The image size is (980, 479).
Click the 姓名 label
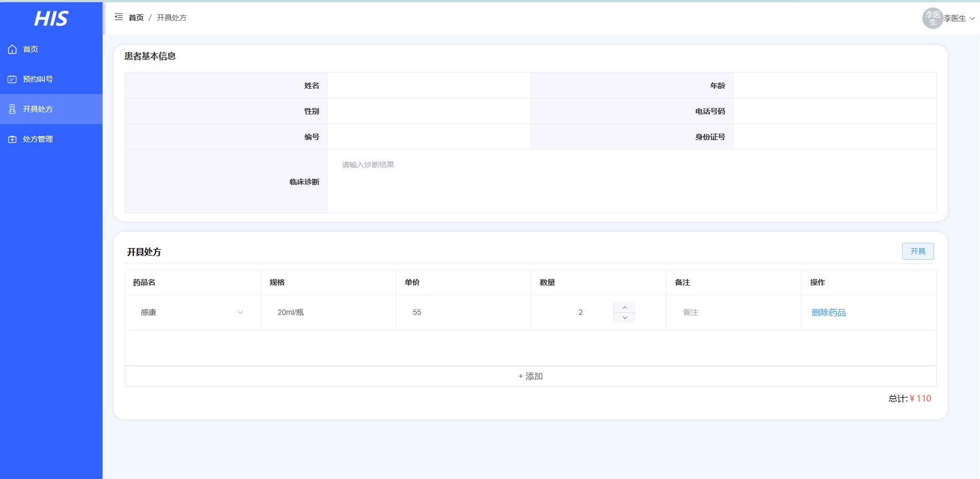[x=312, y=86]
